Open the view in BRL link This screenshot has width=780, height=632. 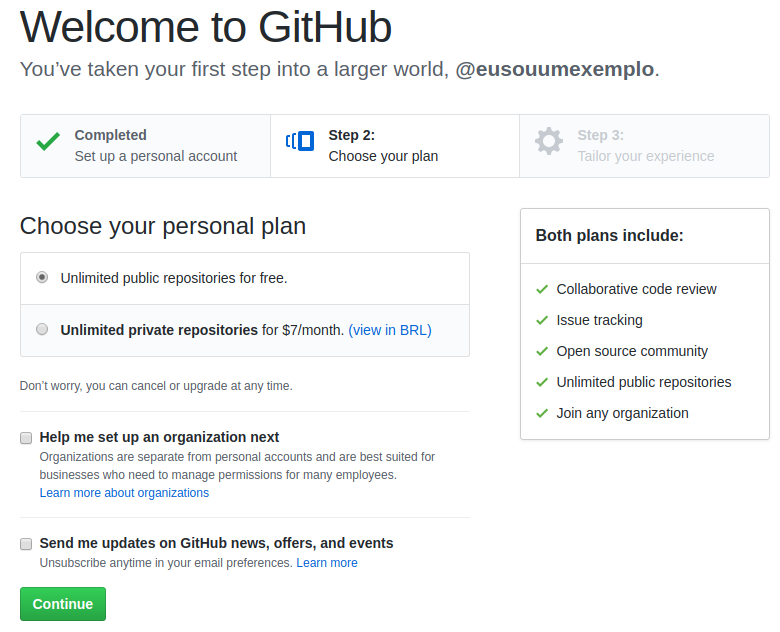point(390,330)
